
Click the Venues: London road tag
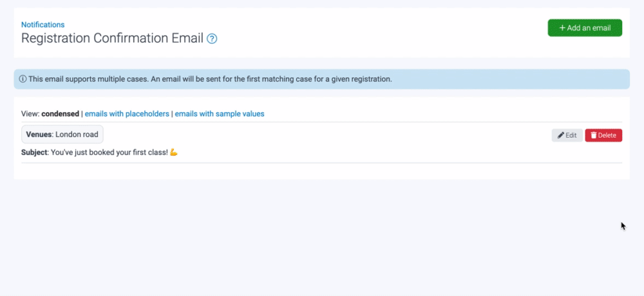[x=62, y=134]
